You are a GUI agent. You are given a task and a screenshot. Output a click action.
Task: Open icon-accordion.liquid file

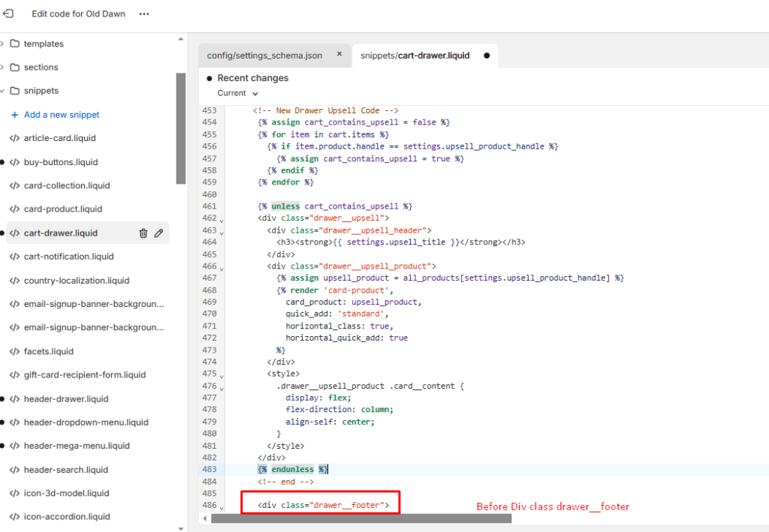67,517
